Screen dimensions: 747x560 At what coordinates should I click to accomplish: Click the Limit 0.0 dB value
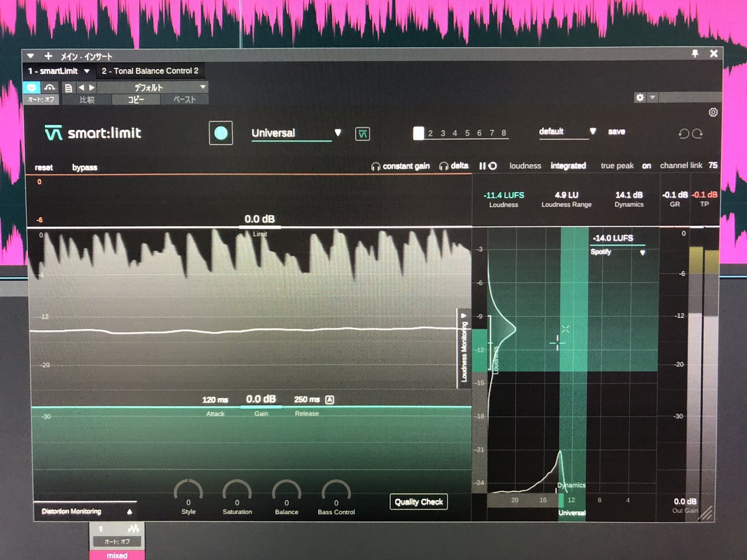point(260,219)
